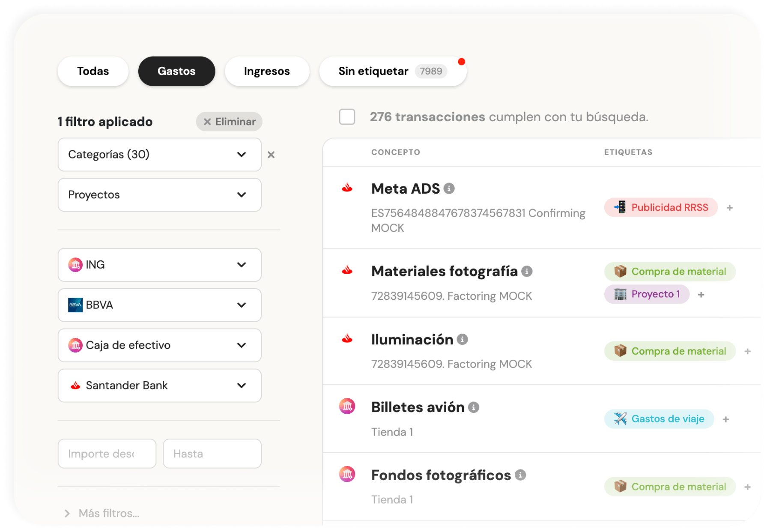Tick the select-all transactions checkbox
Screen dimensions: 767x532
click(347, 117)
